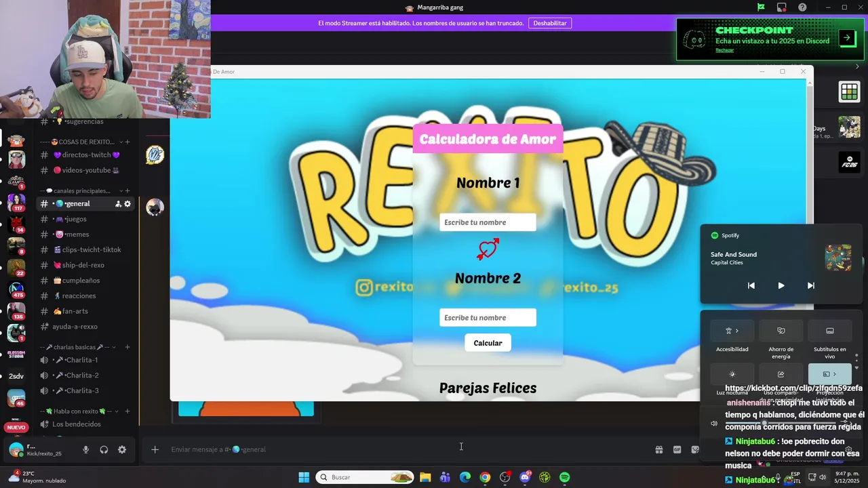Open Checkpoint 2025 banner arrow

[x=847, y=38]
